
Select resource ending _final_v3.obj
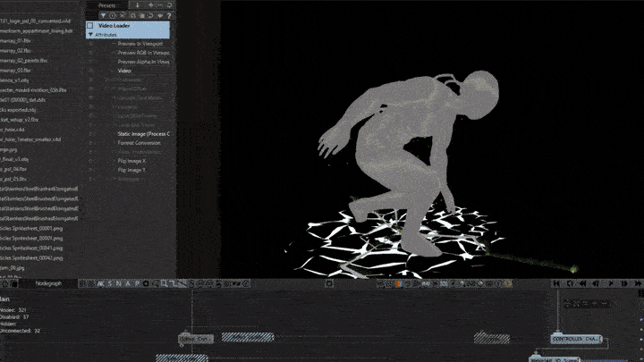[14, 159]
